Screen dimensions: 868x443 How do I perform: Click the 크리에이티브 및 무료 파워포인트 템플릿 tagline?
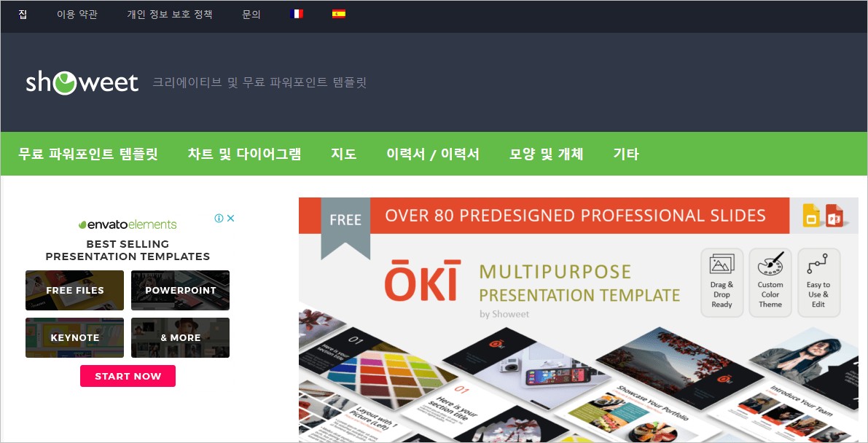tap(259, 82)
